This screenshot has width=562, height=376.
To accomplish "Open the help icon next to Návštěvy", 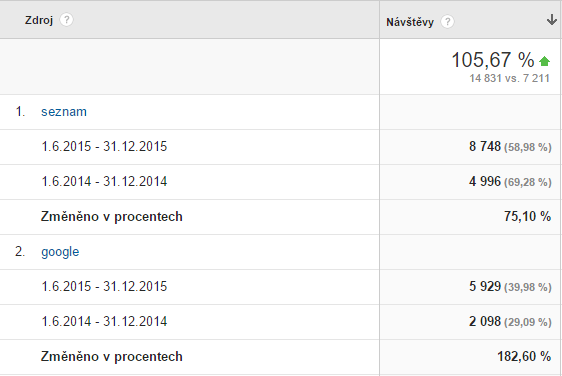I will point(447,22).
